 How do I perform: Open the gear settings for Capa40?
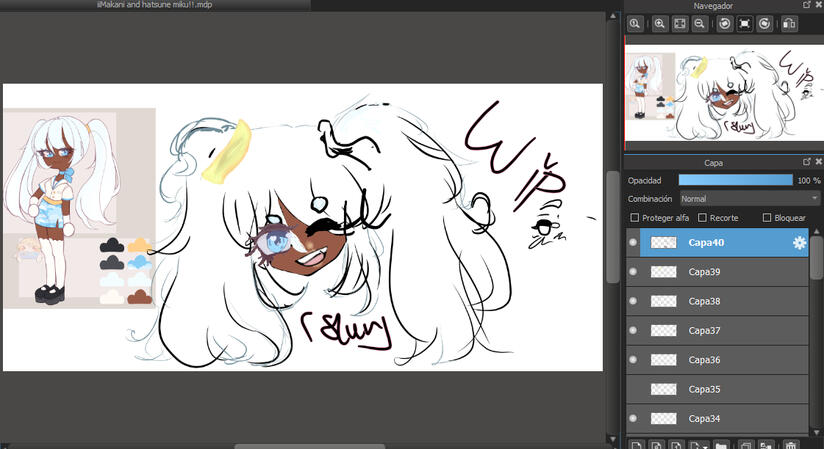799,242
